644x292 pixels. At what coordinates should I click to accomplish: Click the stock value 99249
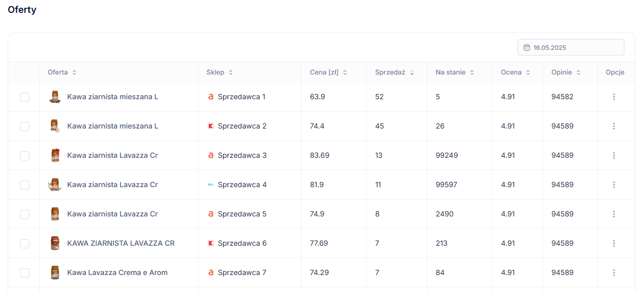[x=446, y=155]
